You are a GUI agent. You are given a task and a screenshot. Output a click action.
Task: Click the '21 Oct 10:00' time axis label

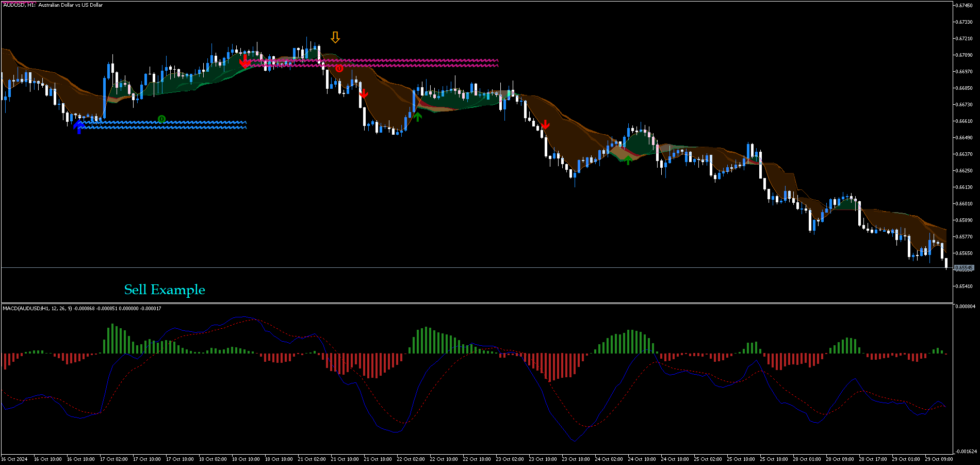(345, 459)
